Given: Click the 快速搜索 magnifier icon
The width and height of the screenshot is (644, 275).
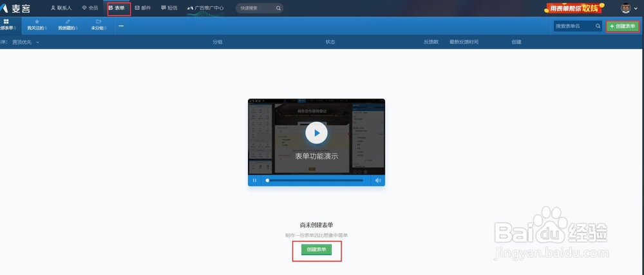Looking at the screenshot, I should pyautogui.click(x=278, y=8).
